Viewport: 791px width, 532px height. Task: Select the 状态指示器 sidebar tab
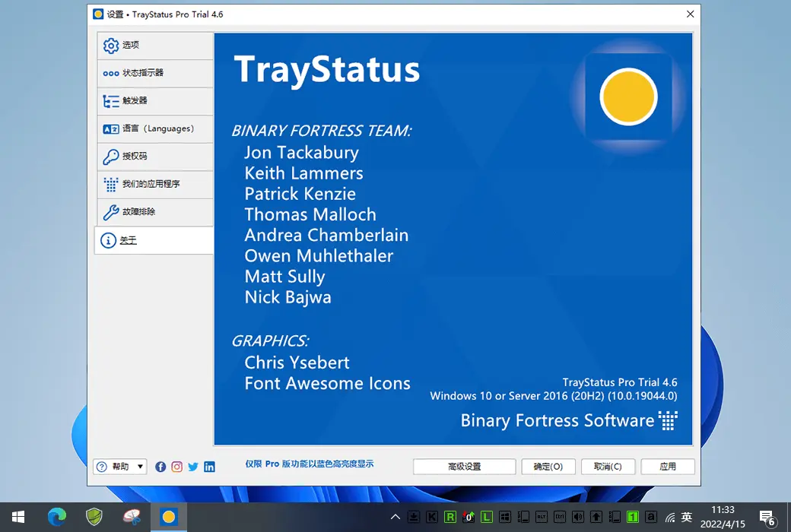coord(155,73)
